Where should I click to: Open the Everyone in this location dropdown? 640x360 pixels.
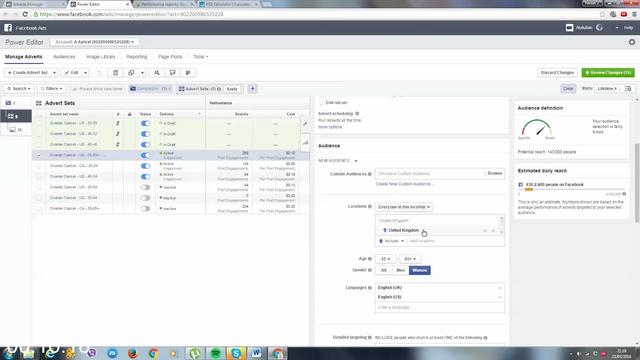pyautogui.click(x=404, y=207)
